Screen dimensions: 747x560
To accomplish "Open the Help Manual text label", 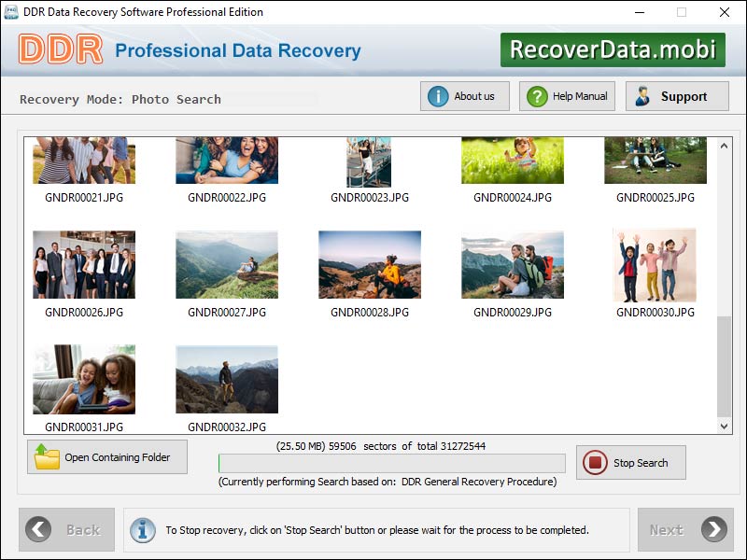I will (580, 96).
